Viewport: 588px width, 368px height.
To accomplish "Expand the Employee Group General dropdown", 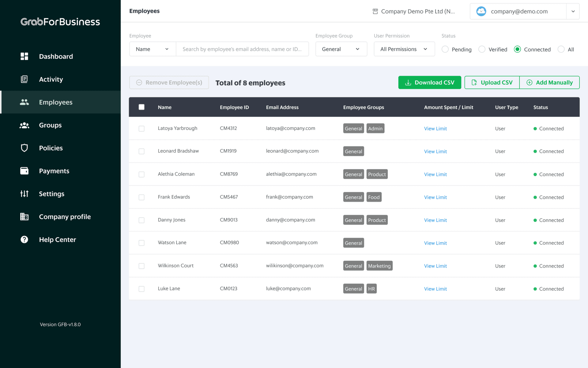I will click(x=341, y=49).
